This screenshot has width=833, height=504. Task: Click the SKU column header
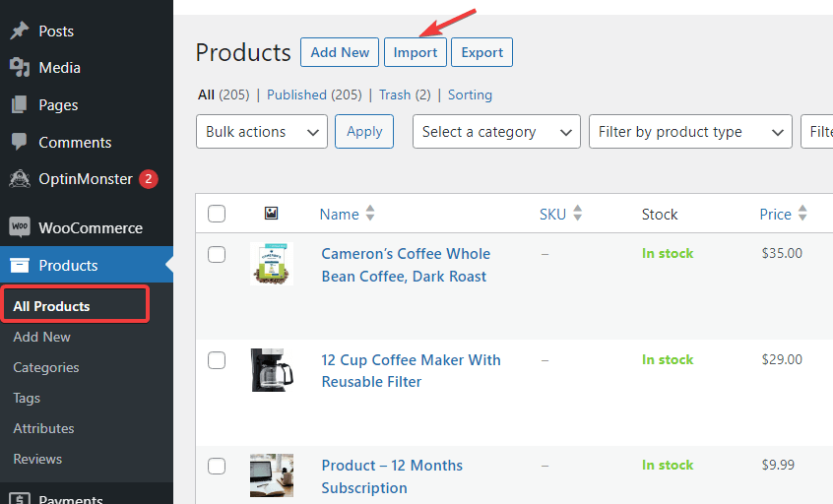pyautogui.click(x=552, y=214)
